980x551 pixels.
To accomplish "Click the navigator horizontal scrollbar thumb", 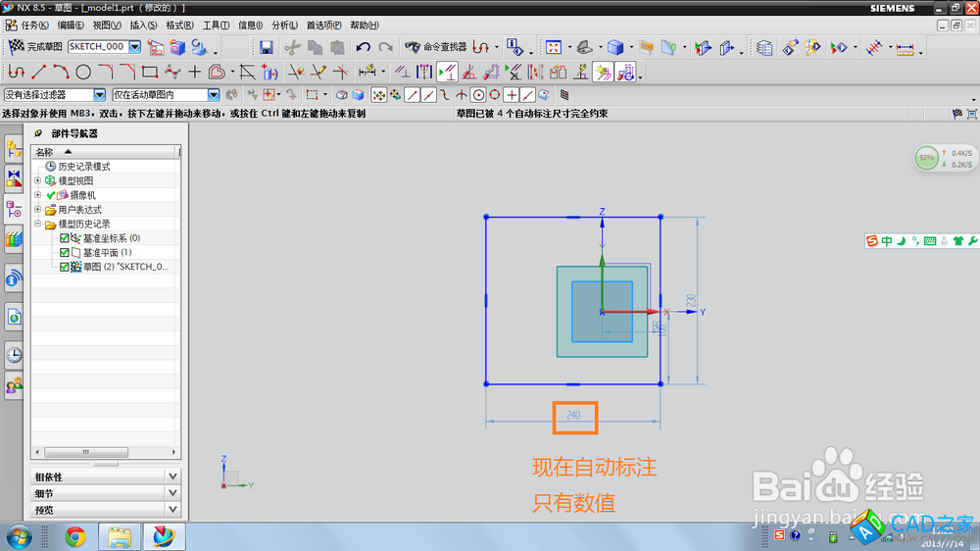I will pos(86,452).
